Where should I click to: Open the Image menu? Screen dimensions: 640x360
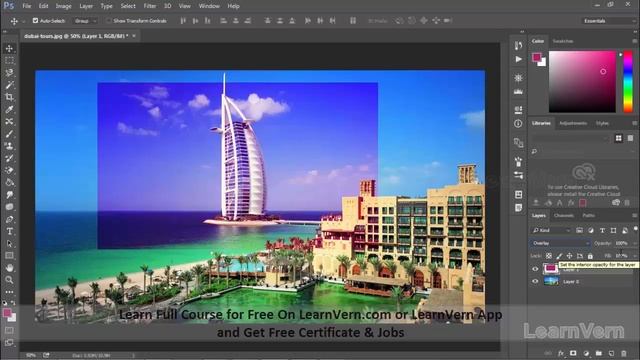click(63, 6)
